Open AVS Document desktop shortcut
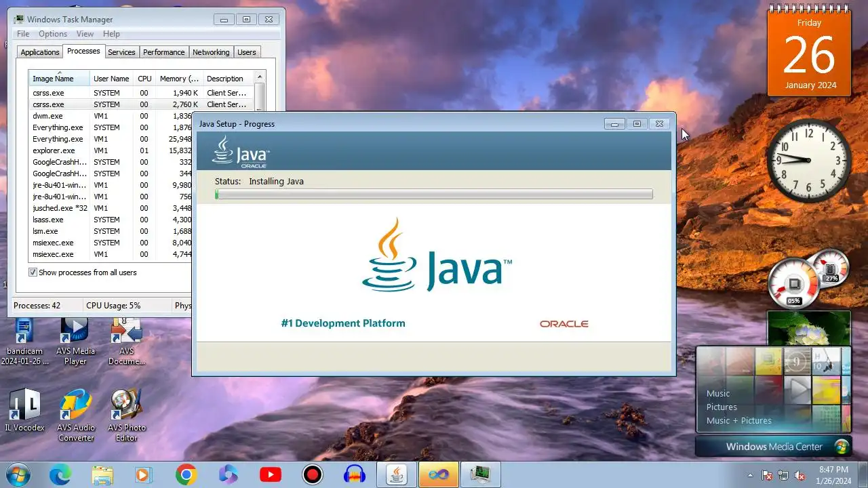This screenshot has height=488, width=868. [127, 342]
